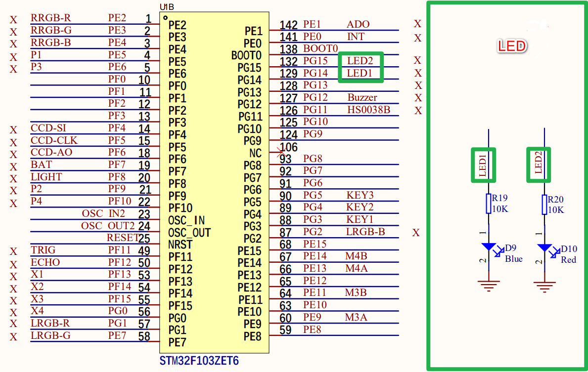Click the X marker right of LRGB-B
Screen dimensions: 588x372
(416, 233)
